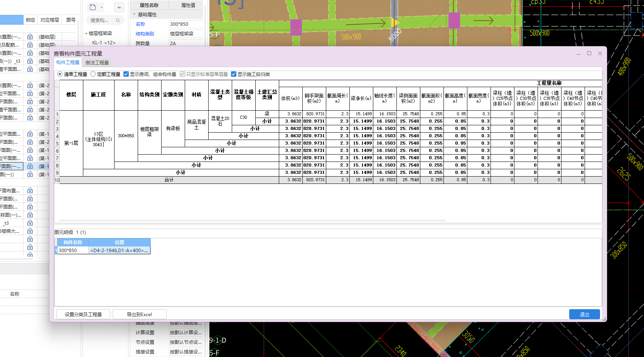Click the horizontal scrollbar under quantity table
Viewport: 644px width, 357px height.
(x=253, y=221)
